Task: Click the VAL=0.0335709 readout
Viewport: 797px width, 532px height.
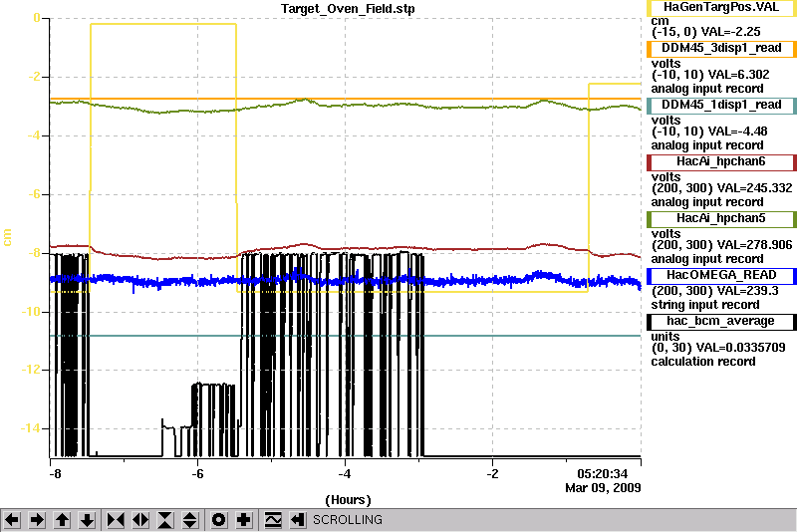Action: [740, 348]
